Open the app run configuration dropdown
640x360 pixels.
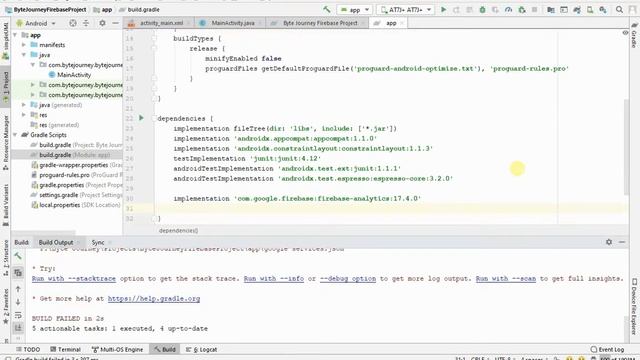(354, 9)
